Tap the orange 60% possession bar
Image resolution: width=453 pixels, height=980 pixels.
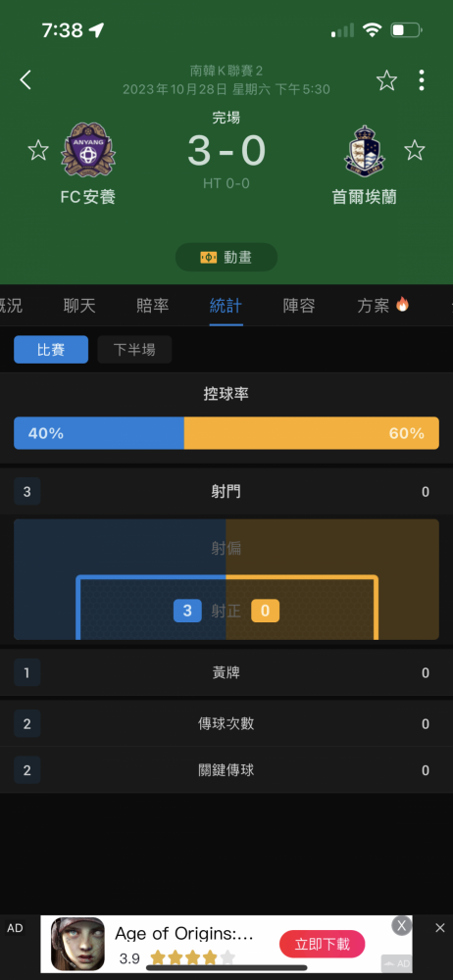click(312, 433)
